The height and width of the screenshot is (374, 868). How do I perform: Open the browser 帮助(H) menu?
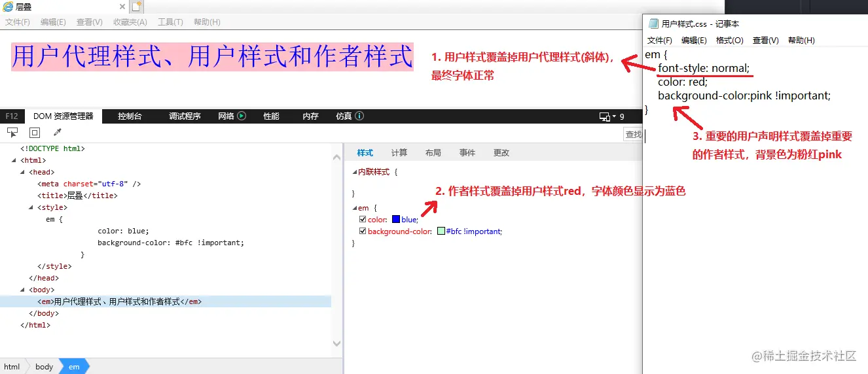(x=207, y=22)
